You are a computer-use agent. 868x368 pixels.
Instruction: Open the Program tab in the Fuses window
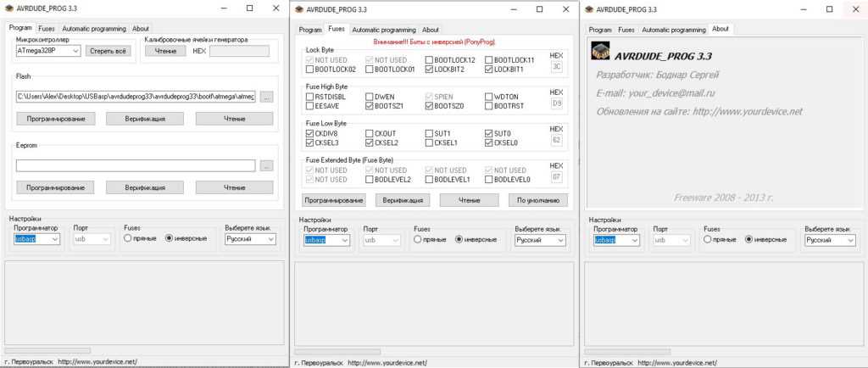click(310, 30)
